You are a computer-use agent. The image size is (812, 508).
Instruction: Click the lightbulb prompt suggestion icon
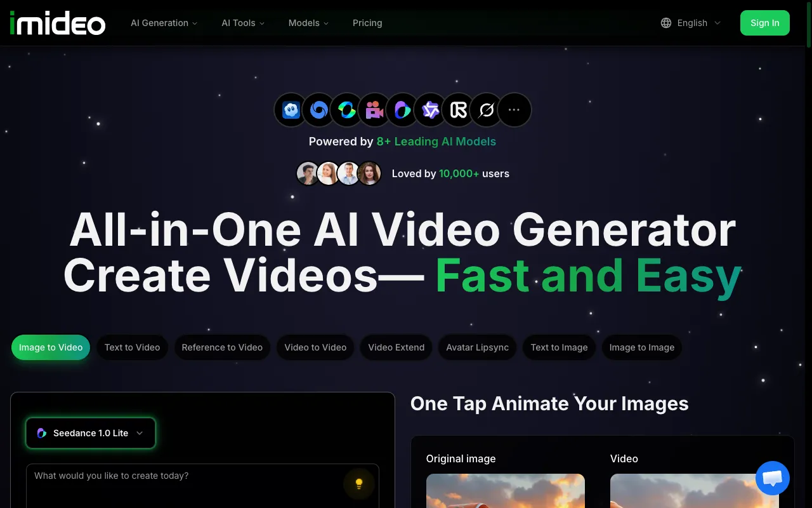[359, 484]
